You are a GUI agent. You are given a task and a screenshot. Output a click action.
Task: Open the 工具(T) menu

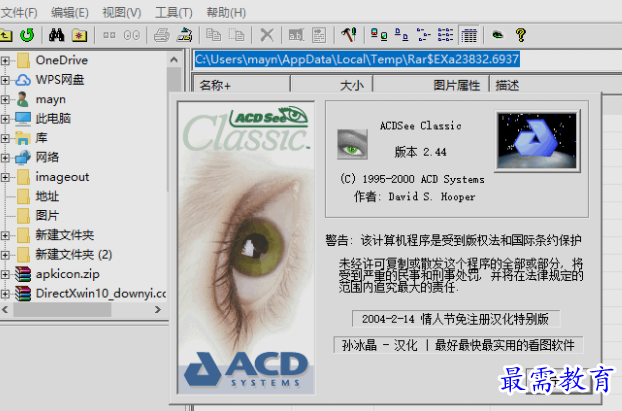[x=173, y=13]
